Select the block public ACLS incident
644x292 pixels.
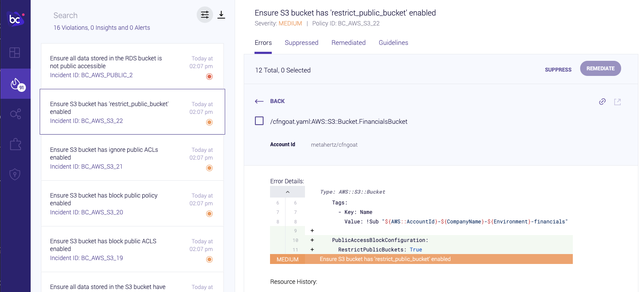pos(132,249)
